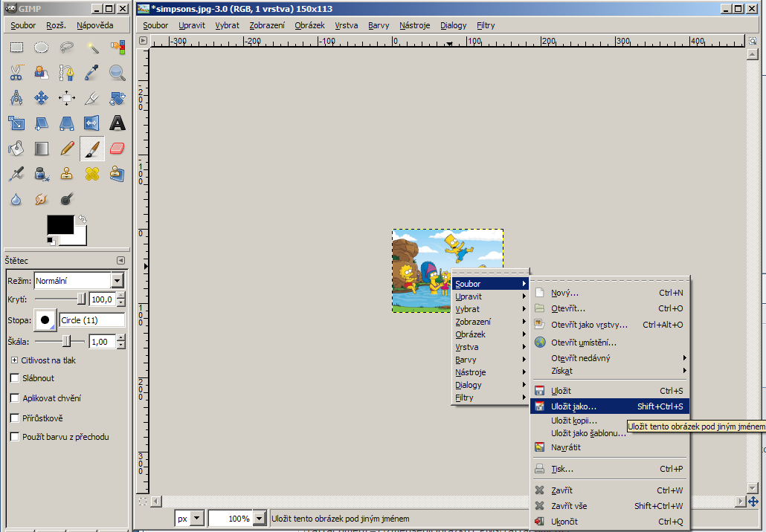Viewport: 766px width, 532px height.
Task: Click the Ukončit menu entry
Action: (x=564, y=522)
